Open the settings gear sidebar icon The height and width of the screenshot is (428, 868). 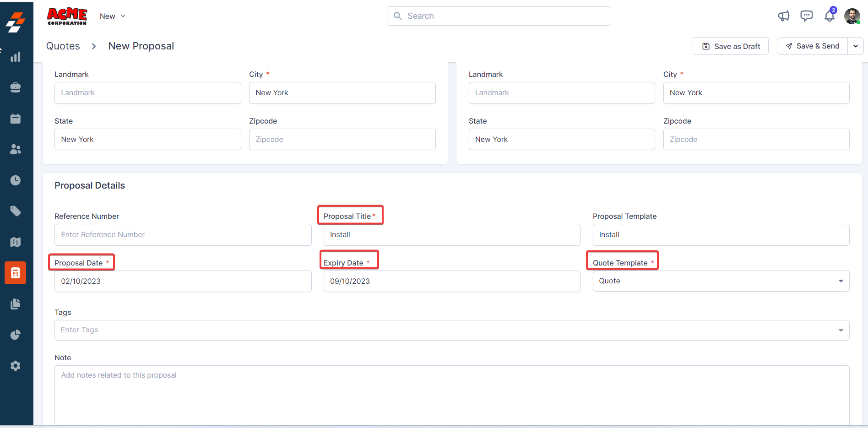tap(16, 366)
